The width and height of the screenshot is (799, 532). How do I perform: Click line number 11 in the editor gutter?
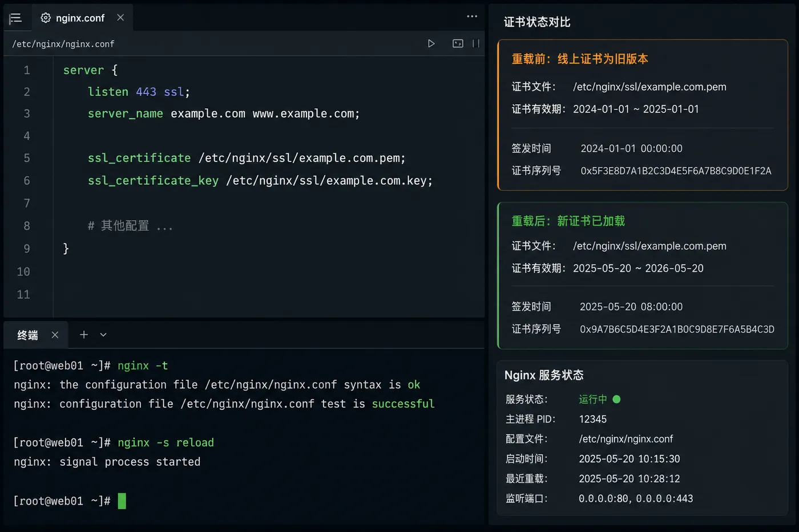click(23, 295)
